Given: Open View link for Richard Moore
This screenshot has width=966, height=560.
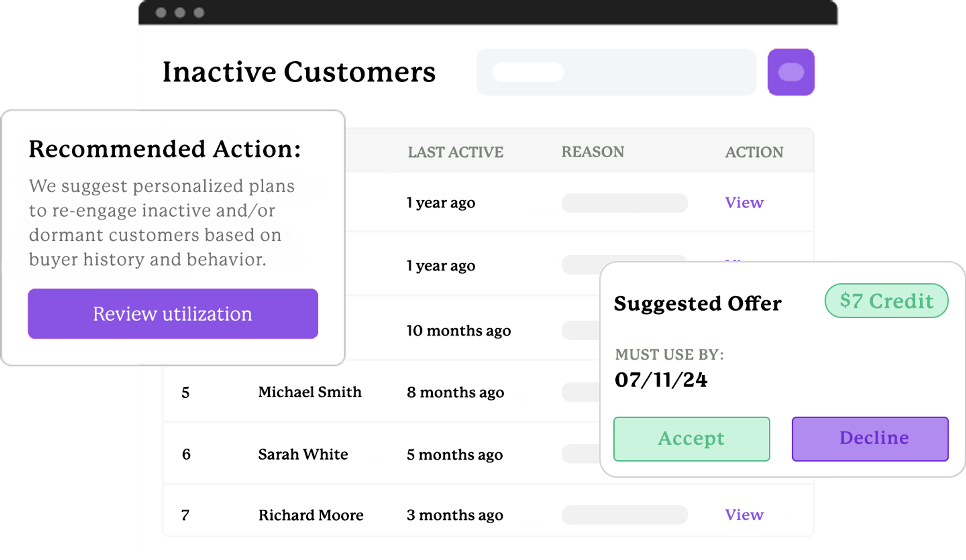Looking at the screenshot, I should pos(744,515).
